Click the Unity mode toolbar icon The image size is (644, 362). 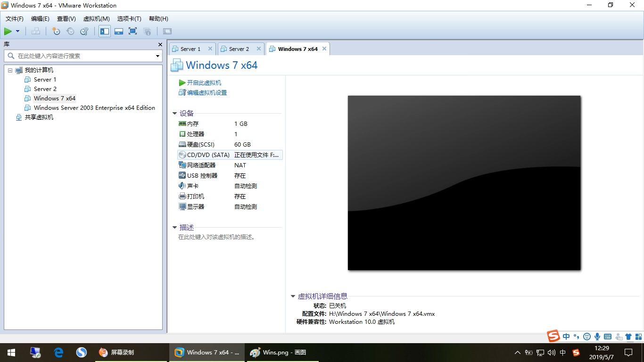point(147,31)
